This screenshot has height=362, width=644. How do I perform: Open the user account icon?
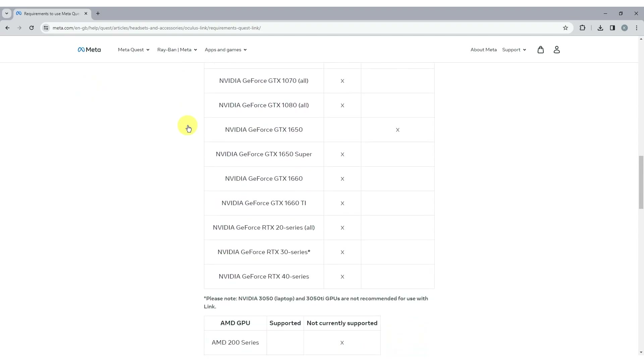(x=556, y=50)
